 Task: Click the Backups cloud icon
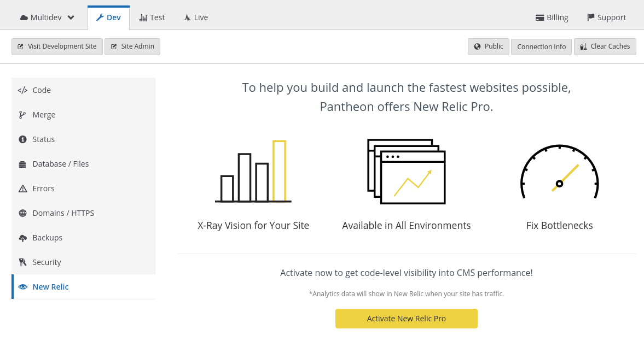pyautogui.click(x=22, y=238)
